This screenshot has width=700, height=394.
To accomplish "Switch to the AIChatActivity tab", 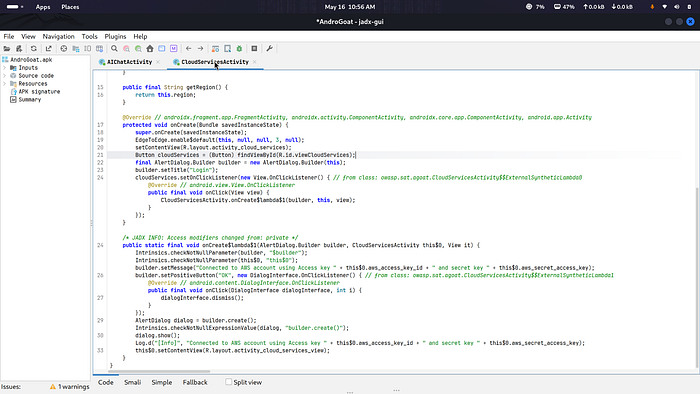I will point(129,62).
